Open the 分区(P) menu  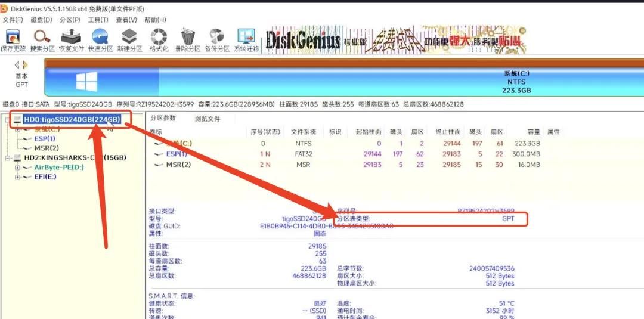tap(70, 20)
